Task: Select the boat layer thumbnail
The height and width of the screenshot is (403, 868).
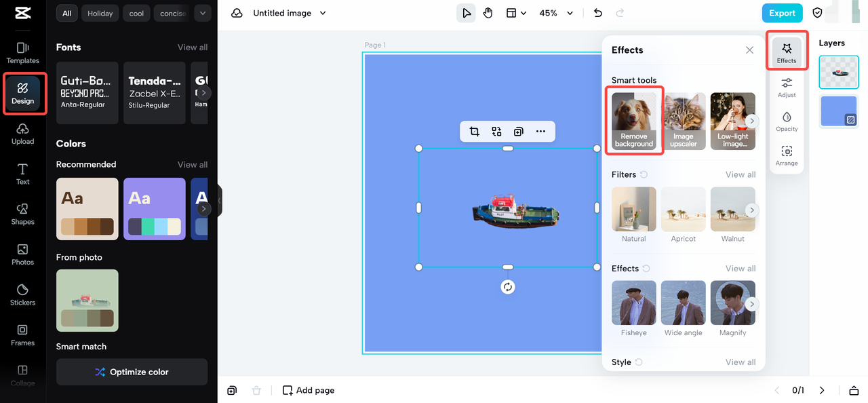Action: click(839, 72)
